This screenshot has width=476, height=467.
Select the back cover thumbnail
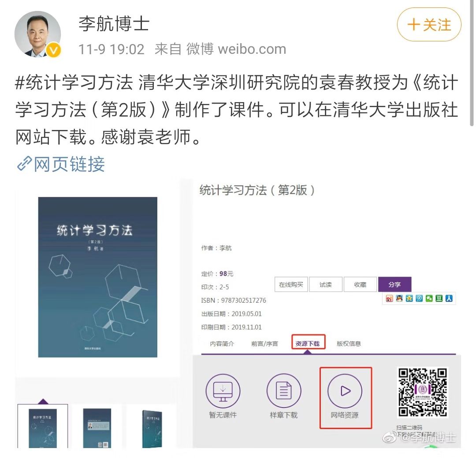[97, 428]
